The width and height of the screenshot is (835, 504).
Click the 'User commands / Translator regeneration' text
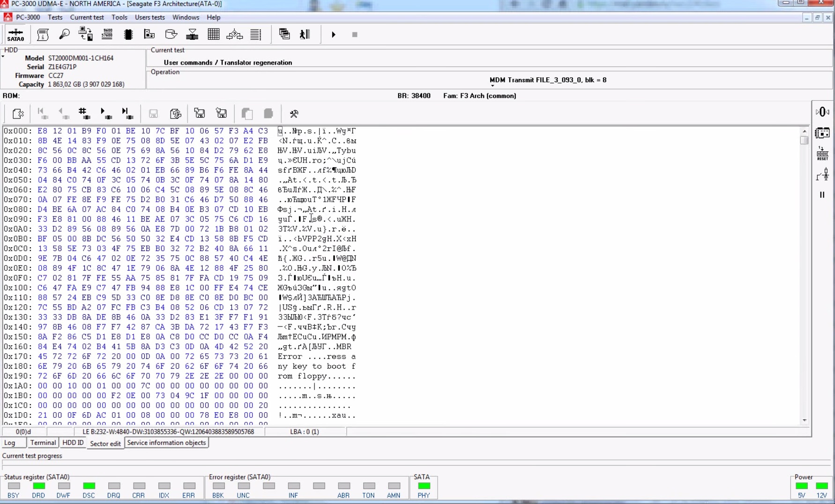pyautogui.click(x=228, y=62)
